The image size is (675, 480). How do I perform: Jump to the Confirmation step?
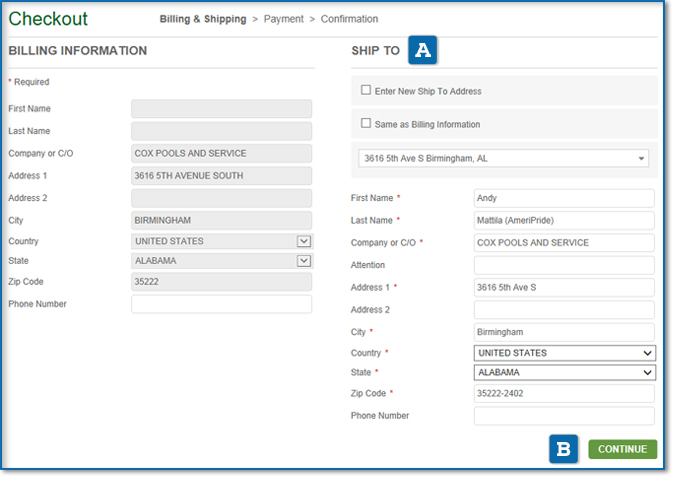tap(349, 19)
